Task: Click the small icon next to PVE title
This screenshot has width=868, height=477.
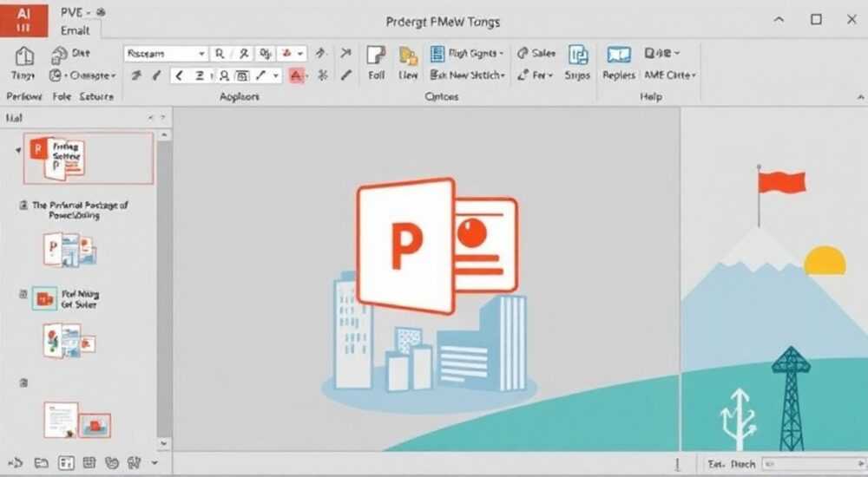Action: click(101, 12)
